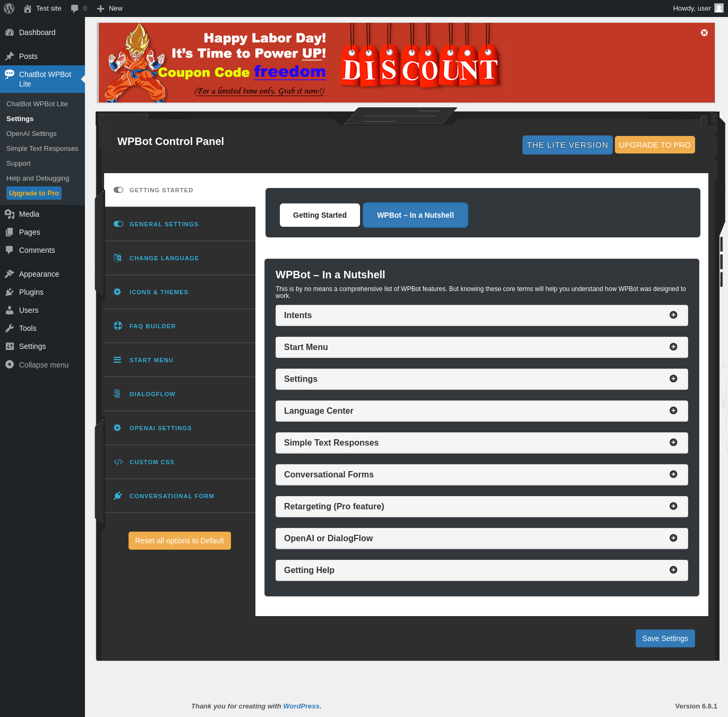Click THE LITE VERSION button
This screenshot has width=728, height=717.
point(567,145)
